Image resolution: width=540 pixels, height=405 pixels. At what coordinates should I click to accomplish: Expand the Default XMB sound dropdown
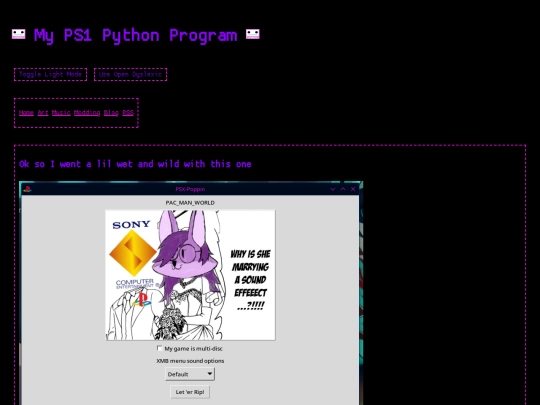(x=190, y=374)
